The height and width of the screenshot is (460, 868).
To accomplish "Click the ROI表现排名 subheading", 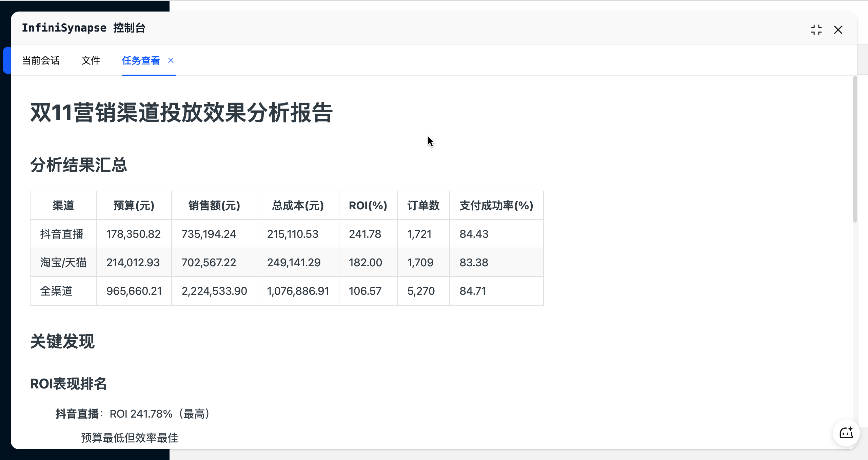I will tap(68, 384).
